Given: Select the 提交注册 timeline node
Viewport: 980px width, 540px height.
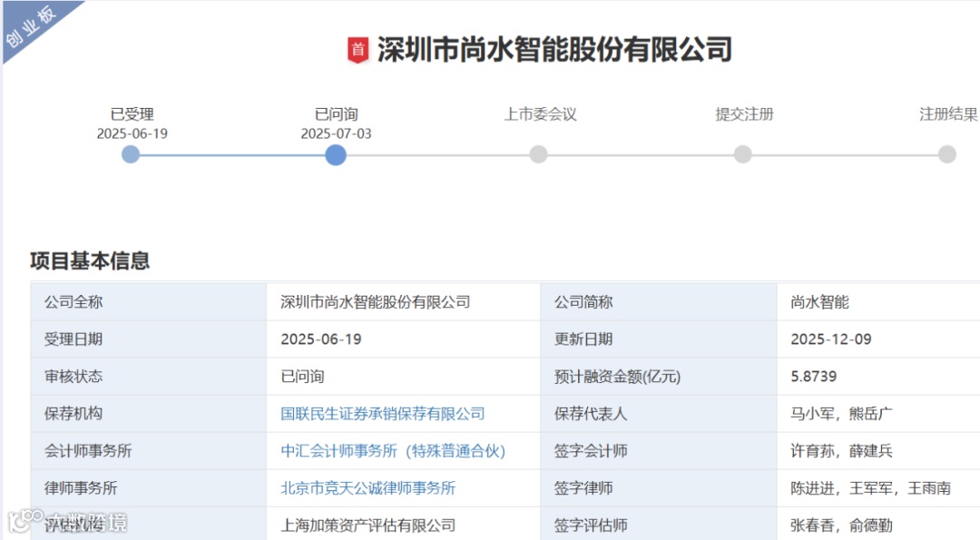Looking at the screenshot, I should (743, 154).
